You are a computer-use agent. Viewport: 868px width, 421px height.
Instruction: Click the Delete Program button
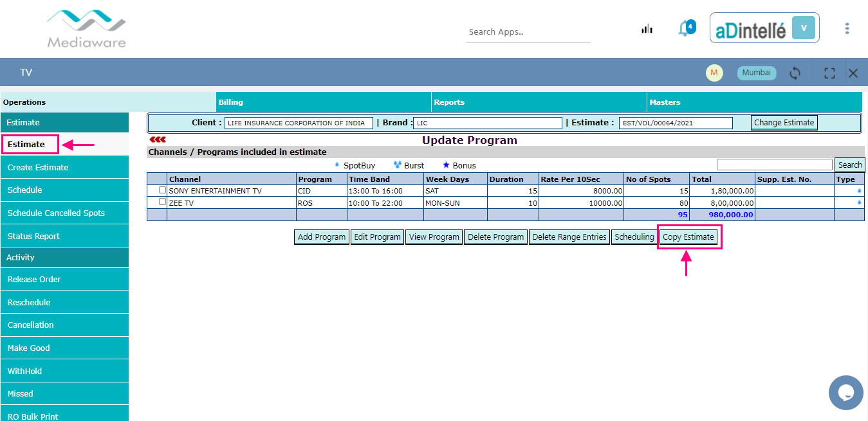pos(495,237)
